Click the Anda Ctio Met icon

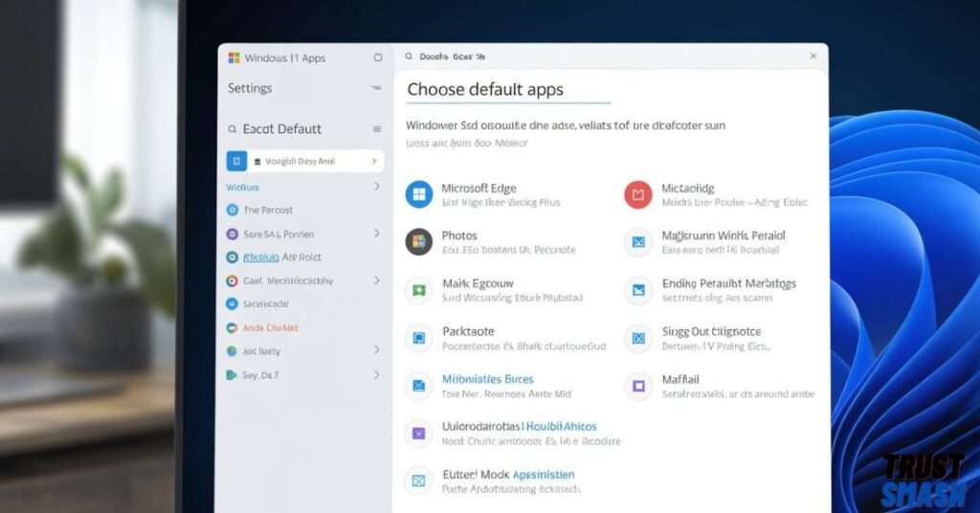click(232, 327)
